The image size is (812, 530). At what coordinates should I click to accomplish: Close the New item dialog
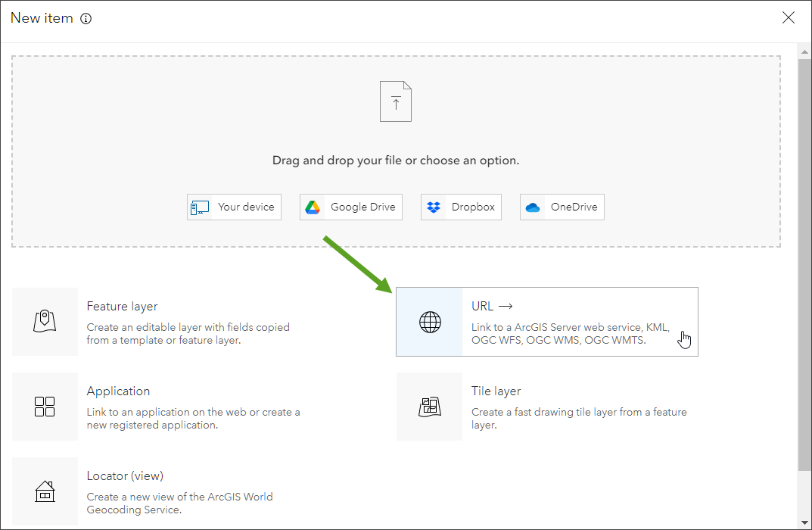(789, 18)
